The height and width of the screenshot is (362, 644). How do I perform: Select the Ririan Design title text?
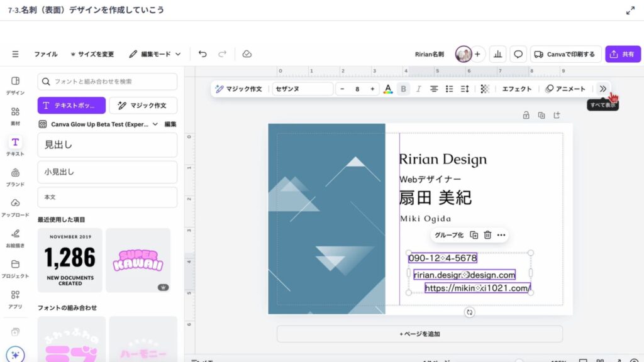(443, 159)
